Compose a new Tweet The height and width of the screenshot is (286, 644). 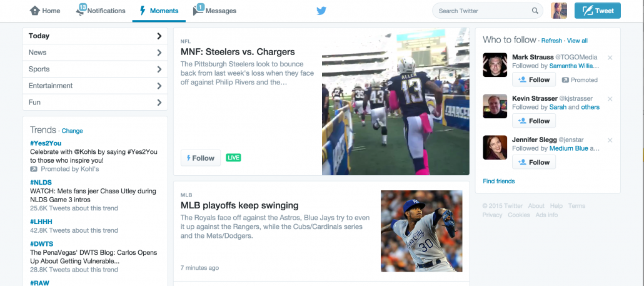click(x=597, y=11)
